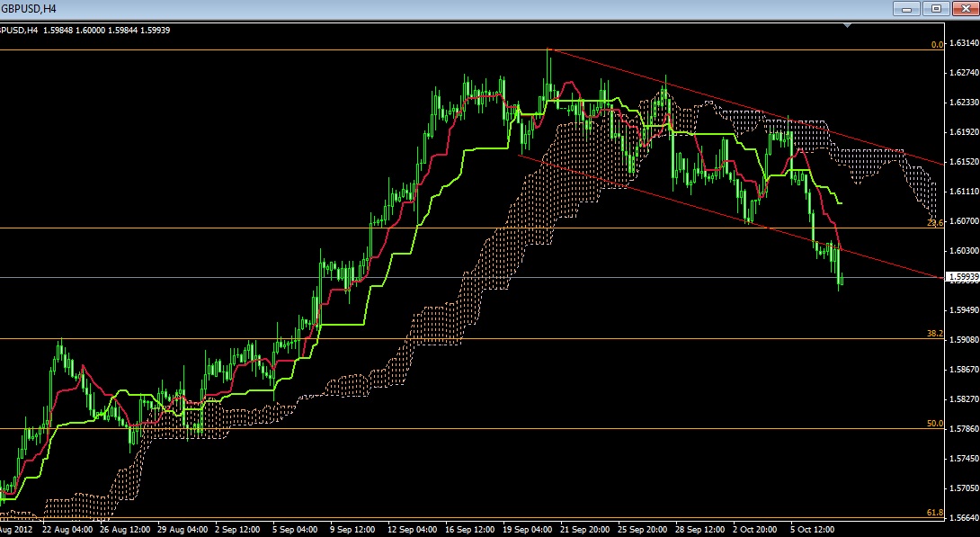Click the 1.58270 price axis label
The height and width of the screenshot is (537, 980).
point(963,398)
